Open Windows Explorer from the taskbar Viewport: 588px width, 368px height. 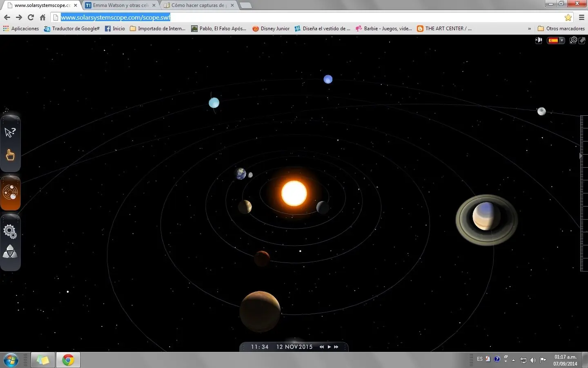click(x=43, y=360)
